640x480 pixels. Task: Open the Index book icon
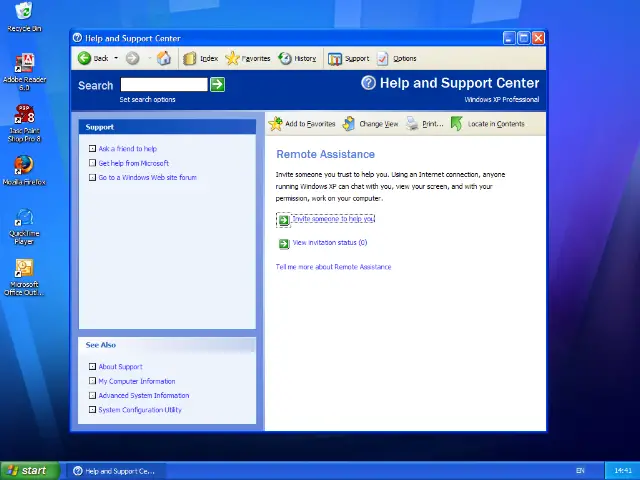click(x=189, y=59)
